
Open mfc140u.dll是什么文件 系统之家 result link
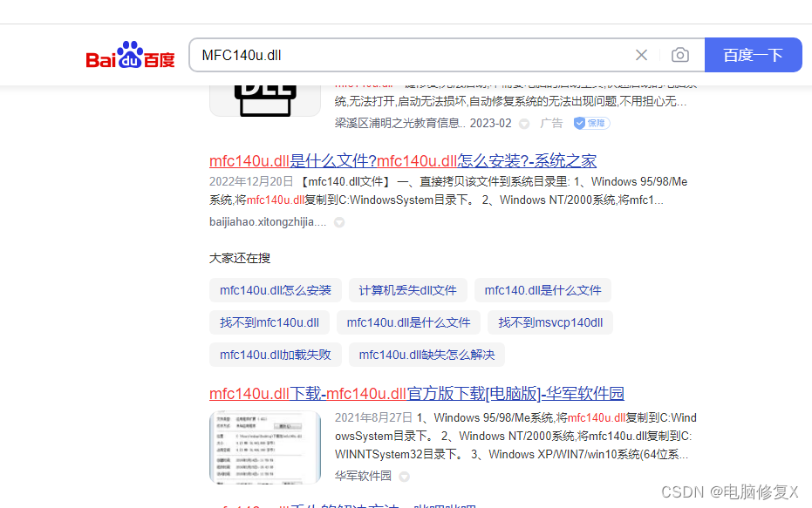(x=403, y=161)
